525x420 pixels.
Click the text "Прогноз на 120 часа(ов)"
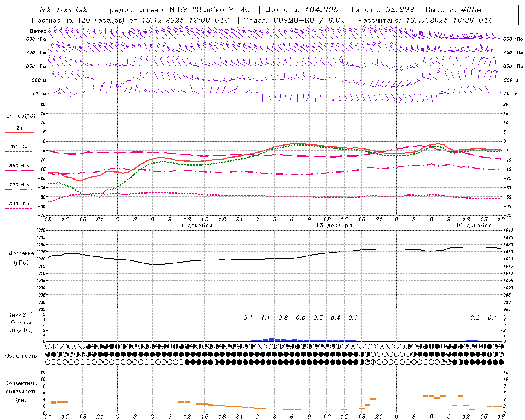pyautogui.click(x=79, y=20)
